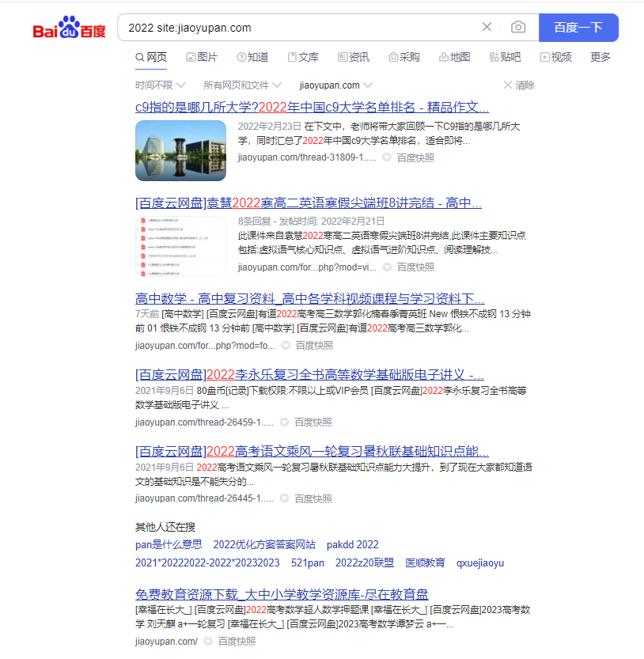Open the 地图 tab
Viewport: 644px width, 659px height.
(455, 57)
